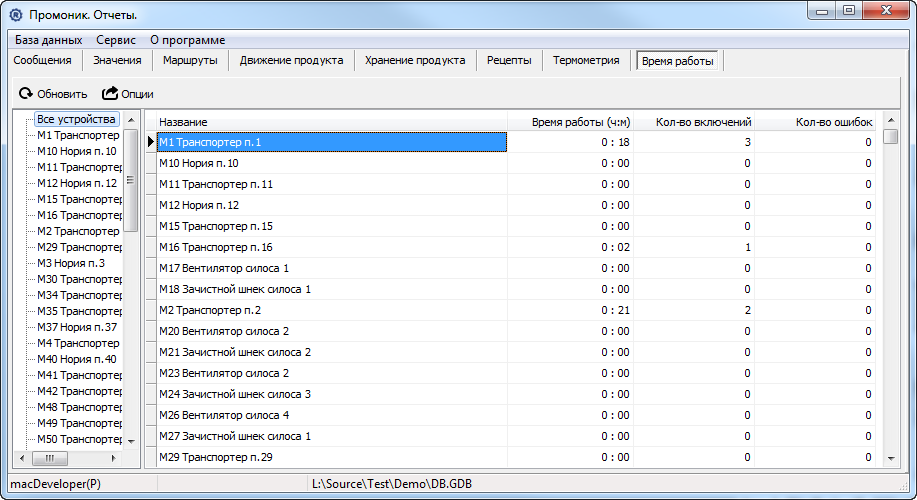The height and width of the screenshot is (500, 917).
Task: Click the macDeveloper(P) status bar entry
Action: (x=56, y=484)
